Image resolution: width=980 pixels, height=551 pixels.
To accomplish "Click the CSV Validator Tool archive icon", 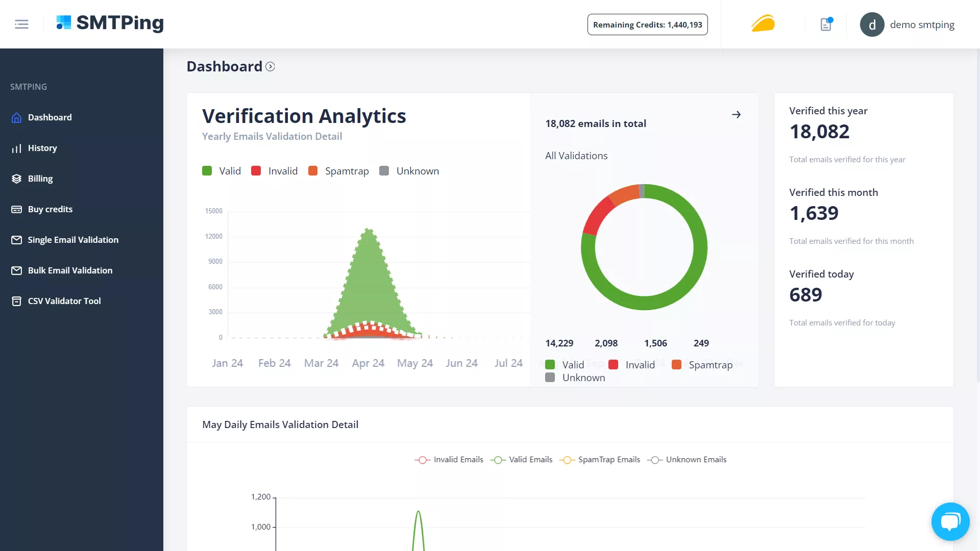I will click(x=16, y=301).
